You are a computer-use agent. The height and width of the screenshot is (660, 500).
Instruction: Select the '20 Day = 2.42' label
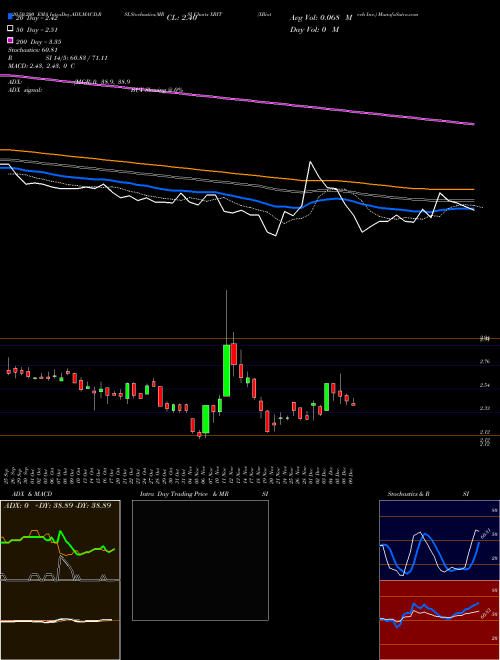pyautogui.click(x=36, y=18)
